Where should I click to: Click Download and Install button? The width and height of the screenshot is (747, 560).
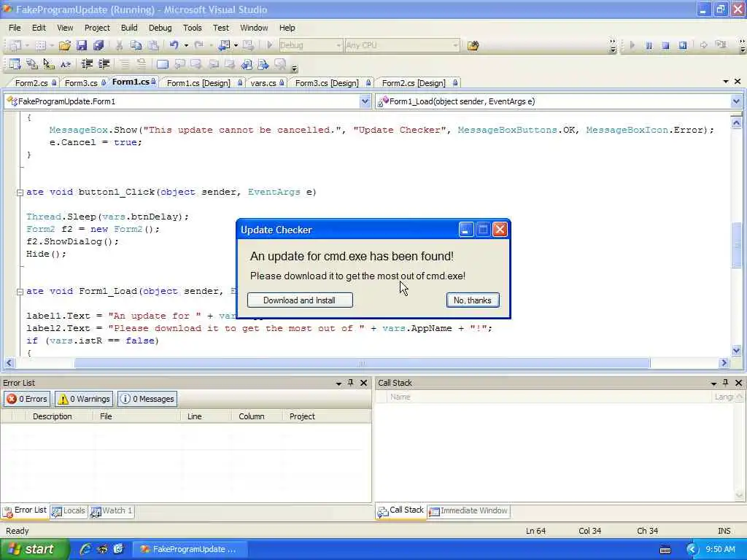pyautogui.click(x=300, y=300)
